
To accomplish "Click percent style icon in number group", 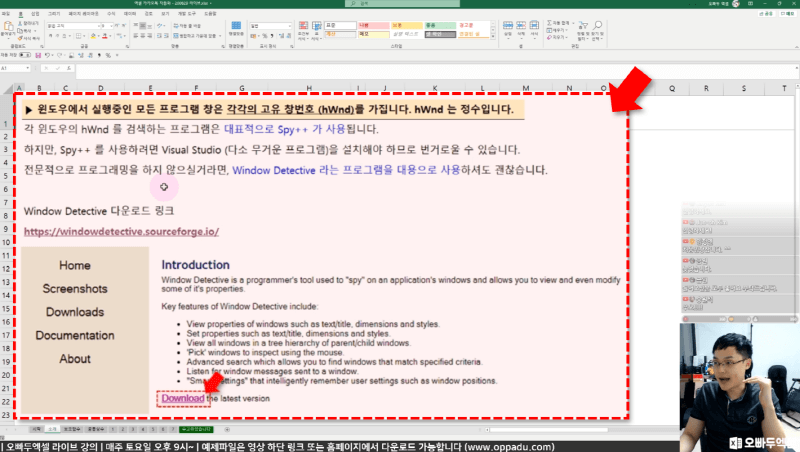I will coord(265,36).
